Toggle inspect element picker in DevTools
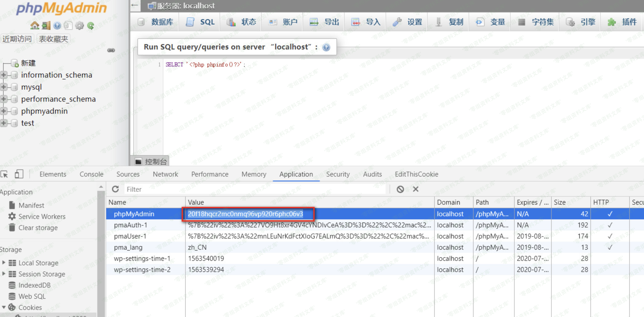Screen dimensions: 644x317 coord(4,174)
